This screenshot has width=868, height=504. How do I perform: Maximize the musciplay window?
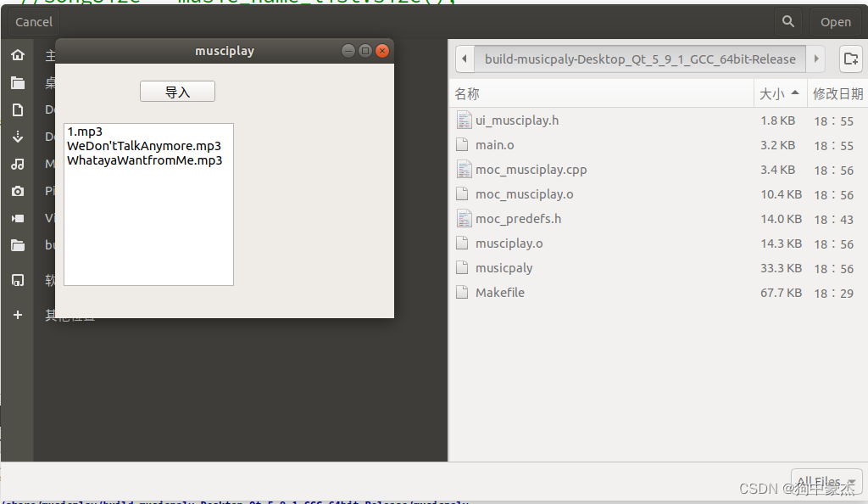(364, 51)
